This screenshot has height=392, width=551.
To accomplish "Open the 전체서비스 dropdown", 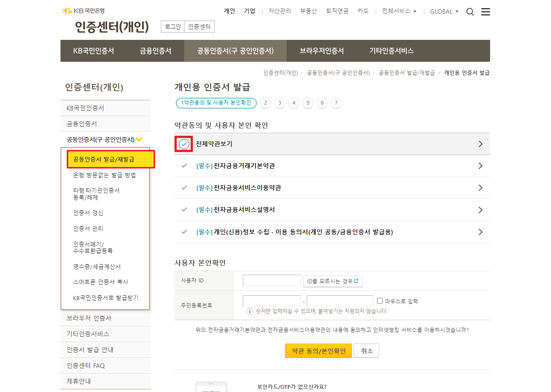I will (399, 11).
